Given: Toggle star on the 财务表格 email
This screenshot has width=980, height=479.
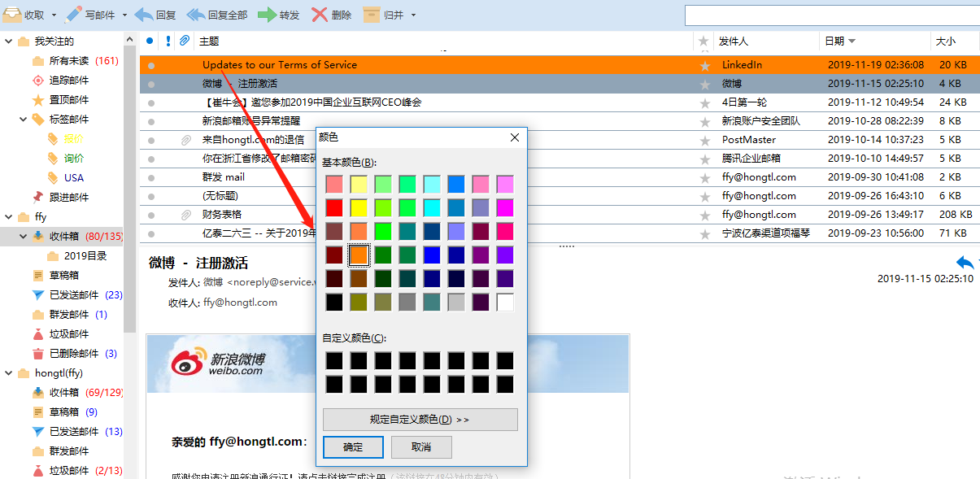Looking at the screenshot, I should [704, 216].
